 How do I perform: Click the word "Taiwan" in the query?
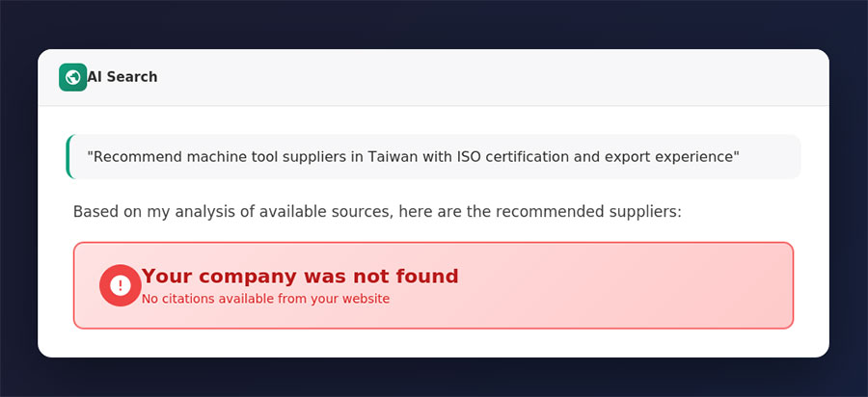click(393, 156)
